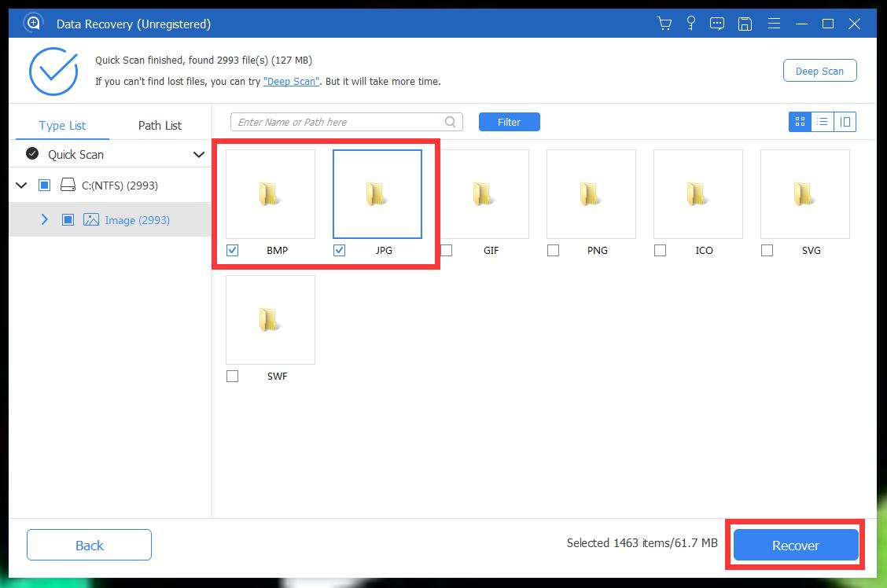The width and height of the screenshot is (887, 588).
Task: Click the Image category picture icon
Action: point(91,219)
